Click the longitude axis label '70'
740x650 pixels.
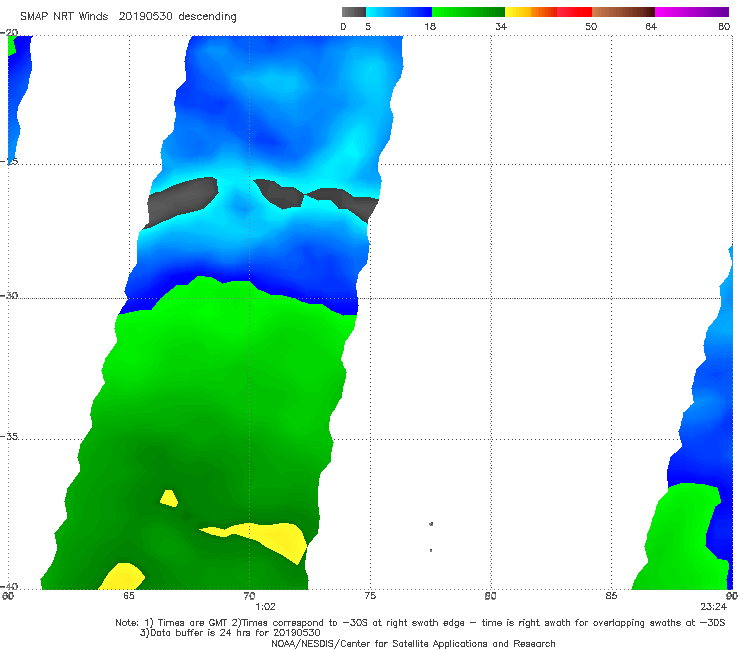point(249,596)
